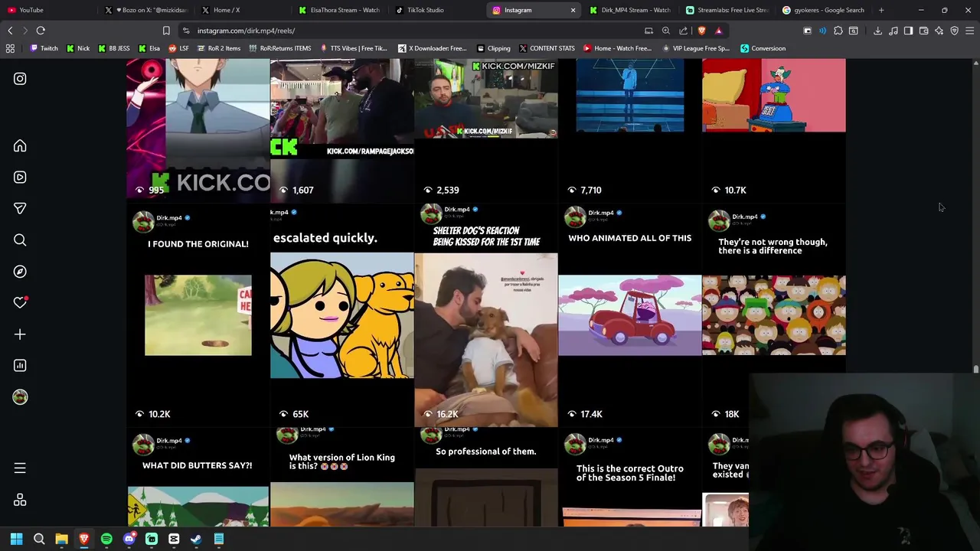Image resolution: width=980 pixels, height=551 pixels.
Task: Open profile avatar in sidebar
Action: pyautogui.click(x=20, y=397)
